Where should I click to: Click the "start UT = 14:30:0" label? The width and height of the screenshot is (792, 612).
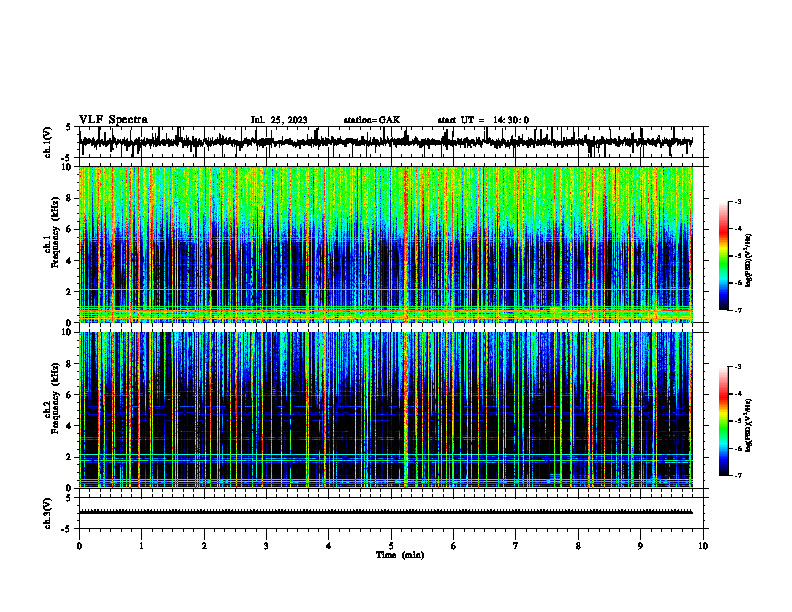pyautogui.click(x=483, y=120)
